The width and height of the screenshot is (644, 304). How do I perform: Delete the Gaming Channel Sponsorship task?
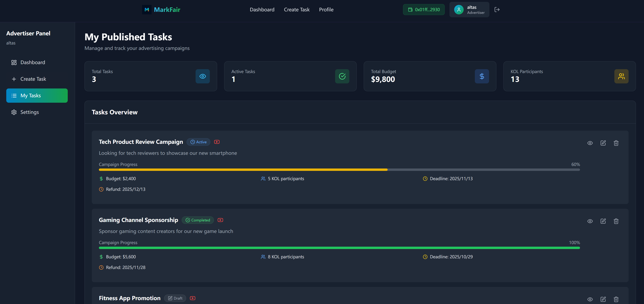point(616,221)
